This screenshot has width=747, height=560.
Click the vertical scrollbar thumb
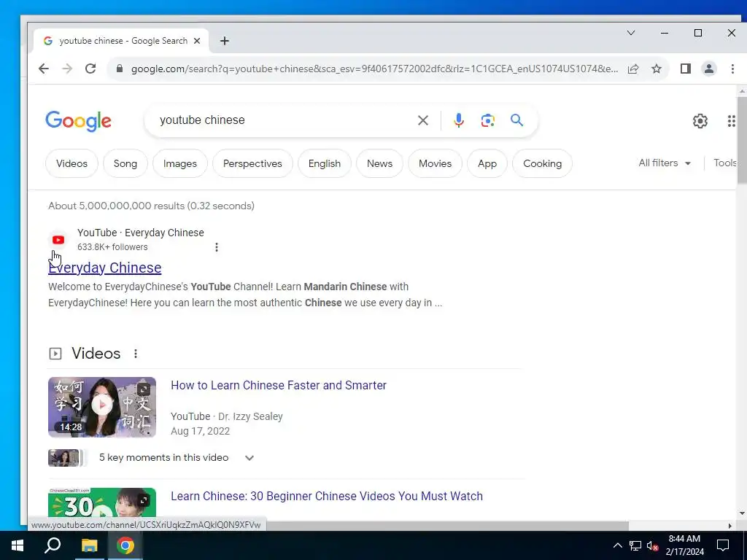[x=742, y=139]
